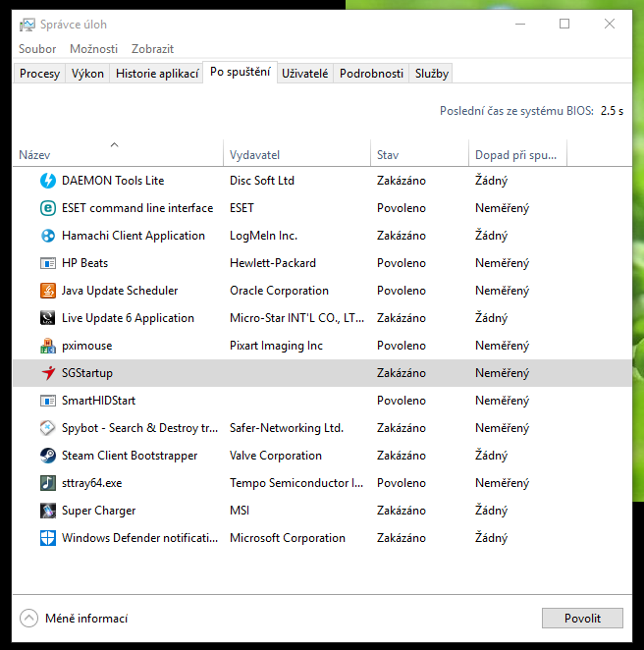Click the pximouse icon

(48, 346)
